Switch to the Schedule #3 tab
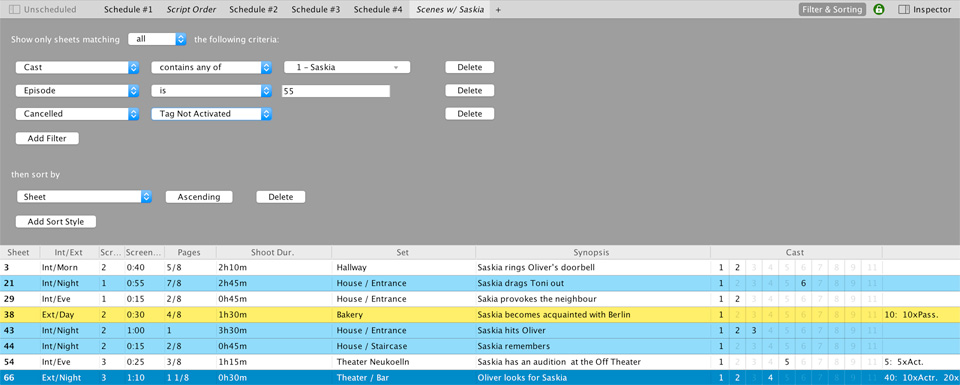This screenshot has height=385, width=960. point(315,9)
